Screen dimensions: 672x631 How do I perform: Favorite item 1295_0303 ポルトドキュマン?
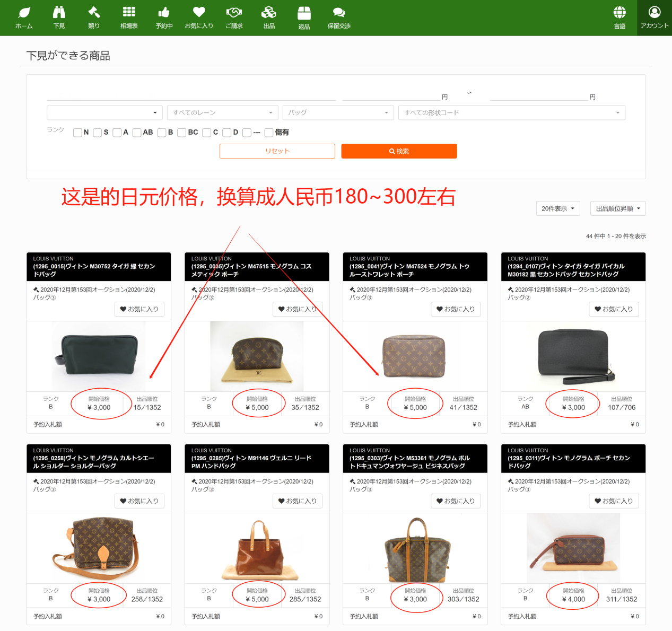(456, 501)
